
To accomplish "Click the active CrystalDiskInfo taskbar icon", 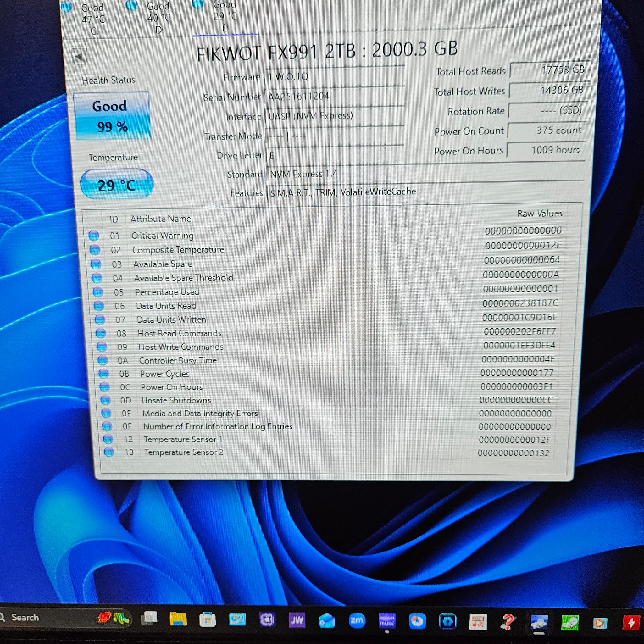I will click(539, 622).
